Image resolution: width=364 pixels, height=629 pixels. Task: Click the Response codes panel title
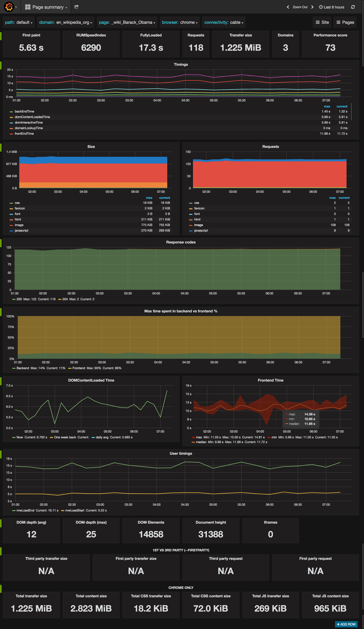(181, 242)
